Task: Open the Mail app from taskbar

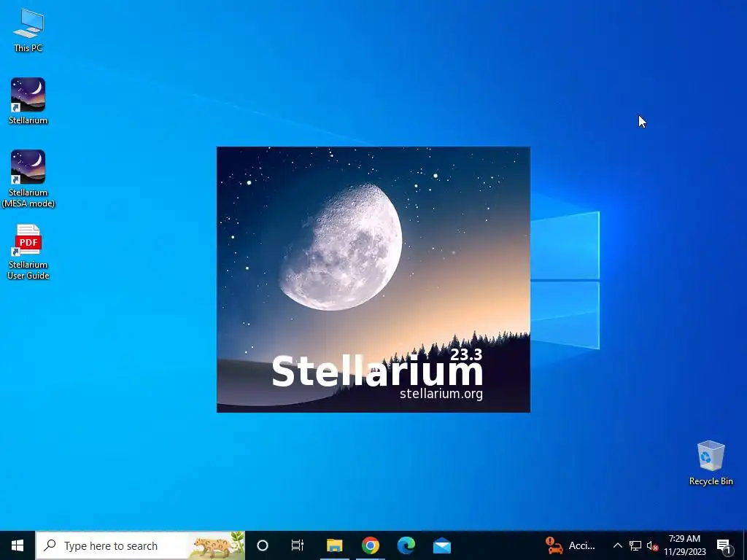Action: click(x=442, y=545)
